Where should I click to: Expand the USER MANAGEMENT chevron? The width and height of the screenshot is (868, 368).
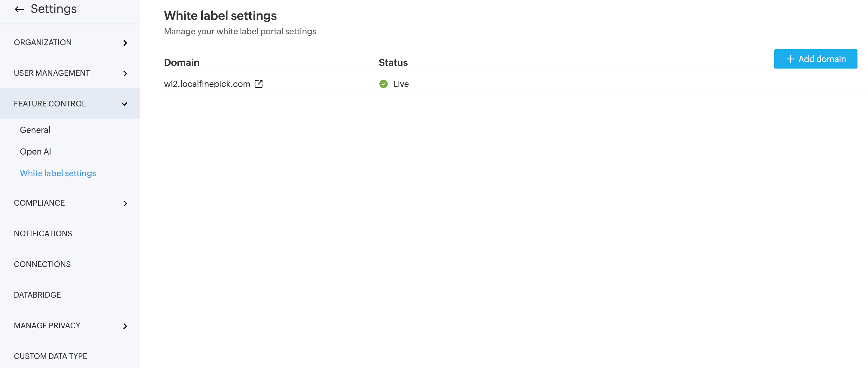125,74
